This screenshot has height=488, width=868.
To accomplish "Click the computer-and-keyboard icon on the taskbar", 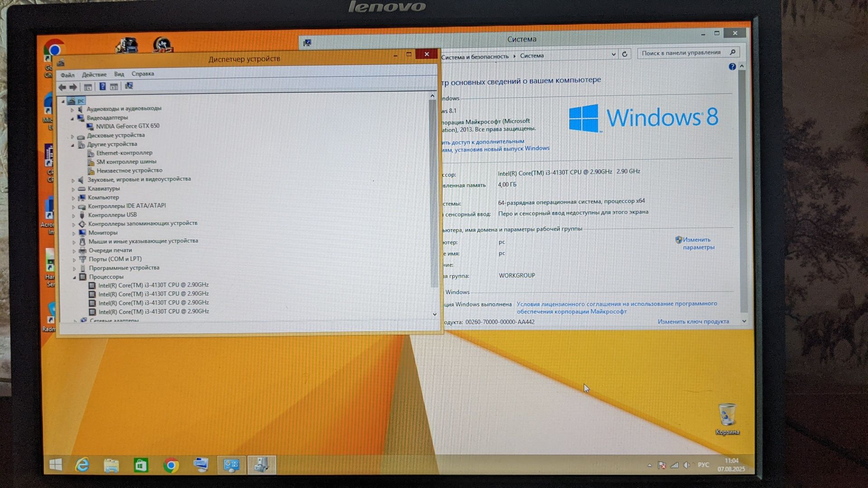I will click(201, 465).
